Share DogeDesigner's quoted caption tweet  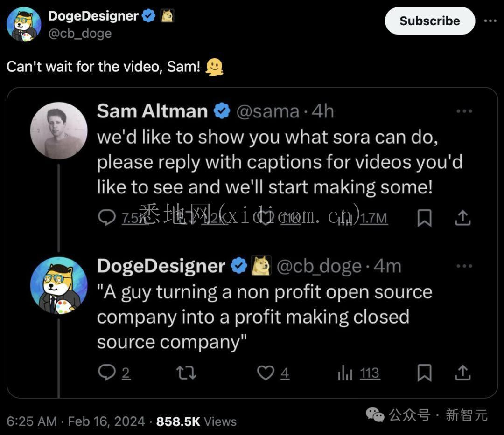point(462,373)
